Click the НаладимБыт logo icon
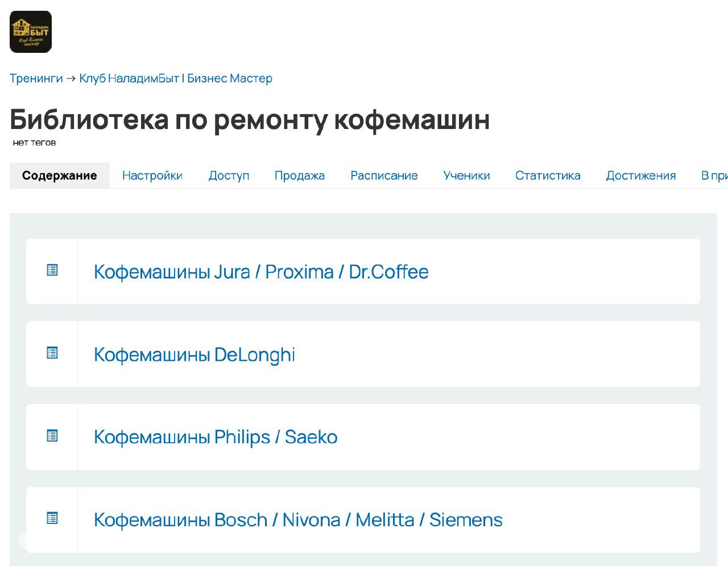Image resolution: width=728 pixels, height=566 pixels. tap(31, 32)
